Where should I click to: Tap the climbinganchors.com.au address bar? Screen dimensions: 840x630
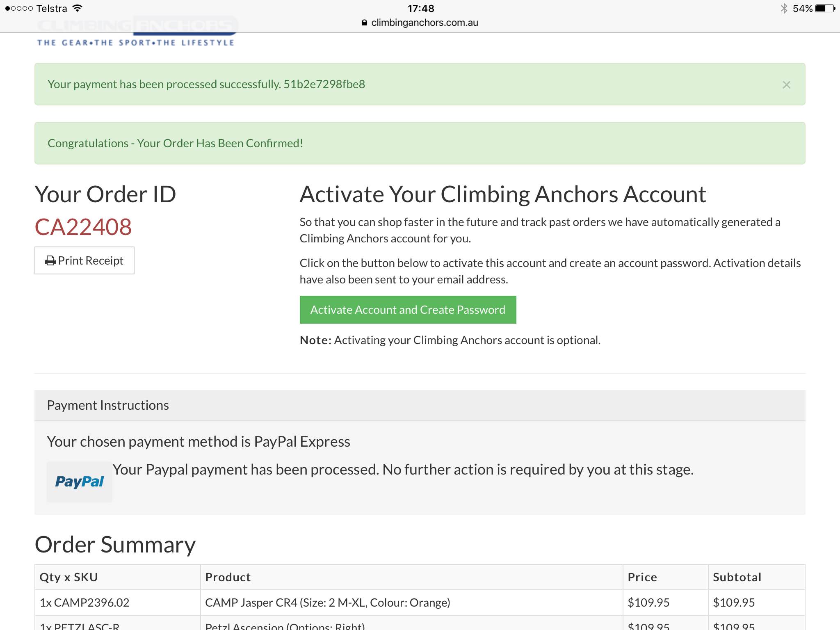pos(424,23)
